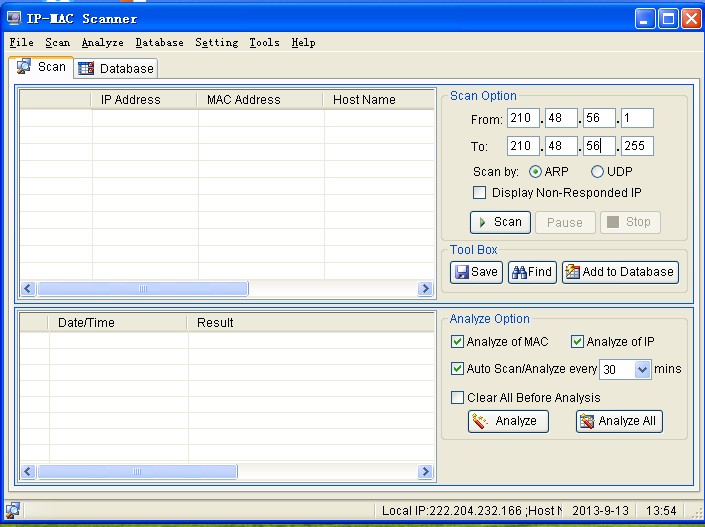Minimize the IP-MAC Scanner window
This screenshot has width=705, height=527.
click(645, 19)
